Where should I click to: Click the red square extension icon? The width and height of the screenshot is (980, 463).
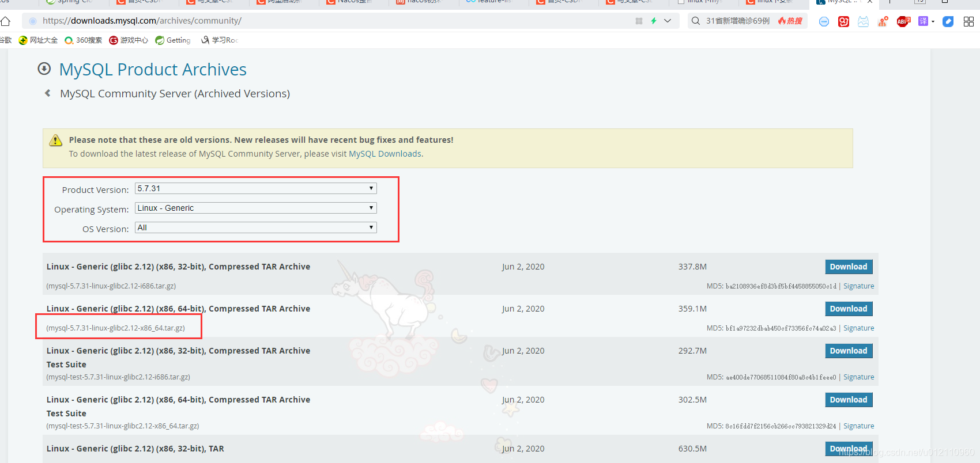click(x=843, y=21)
